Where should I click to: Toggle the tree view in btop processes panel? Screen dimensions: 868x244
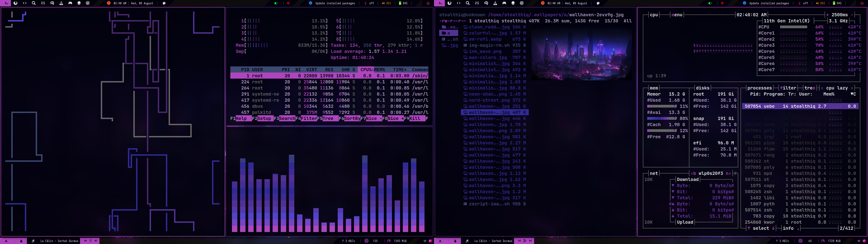pos(810,88)
